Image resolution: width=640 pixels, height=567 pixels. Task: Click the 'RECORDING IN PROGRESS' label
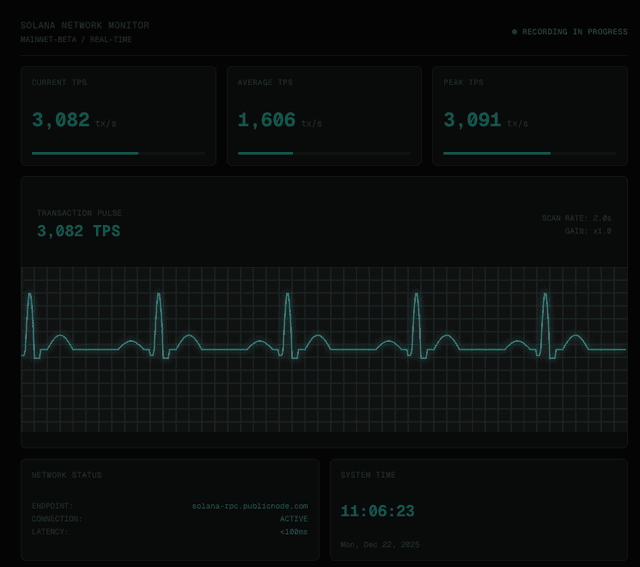click(x=575, y=31)
